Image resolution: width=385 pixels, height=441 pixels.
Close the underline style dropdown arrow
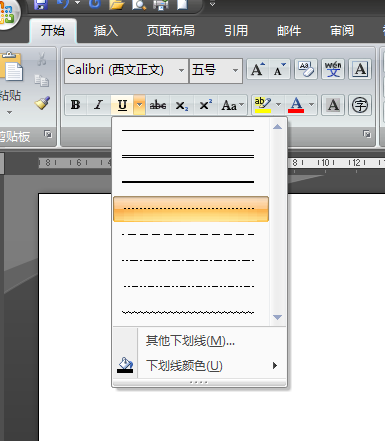coord(139,105)
